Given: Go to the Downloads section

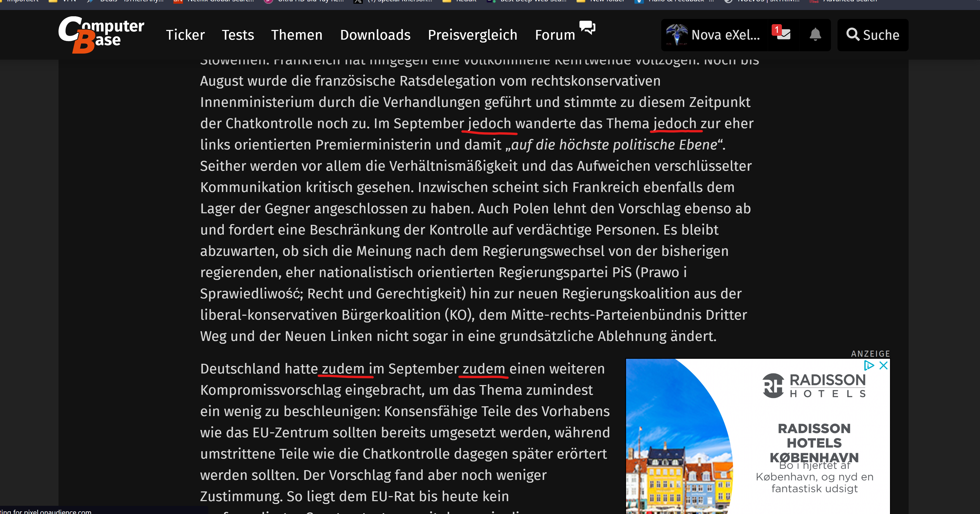Looking at the screenshot, I should (375, 35).
